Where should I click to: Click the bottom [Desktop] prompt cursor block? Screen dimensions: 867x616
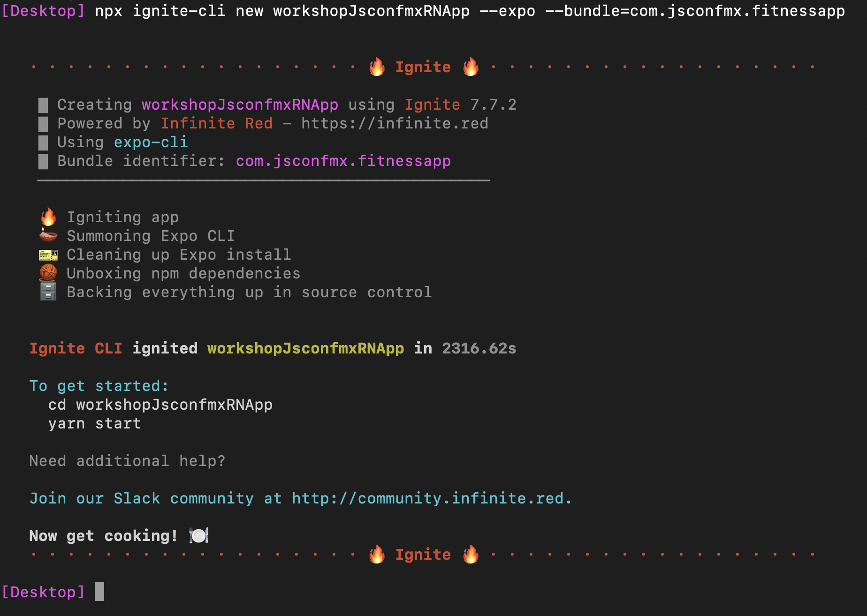point(99,592)
